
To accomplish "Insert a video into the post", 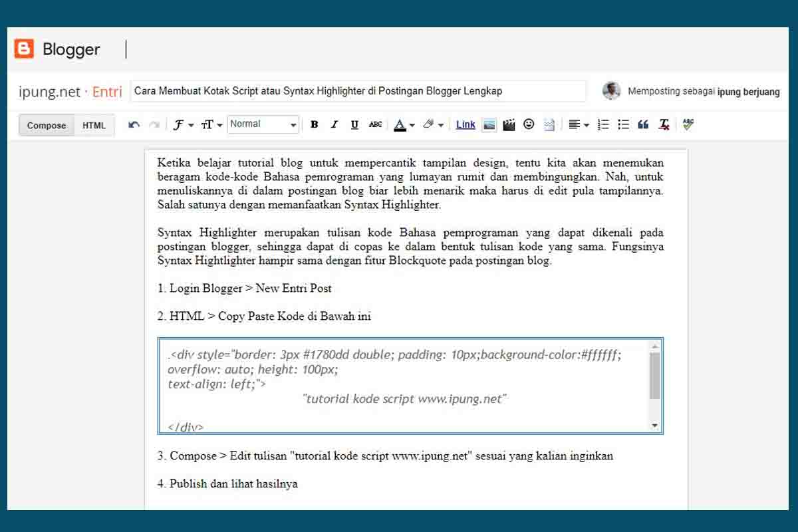I will [509, 124].
